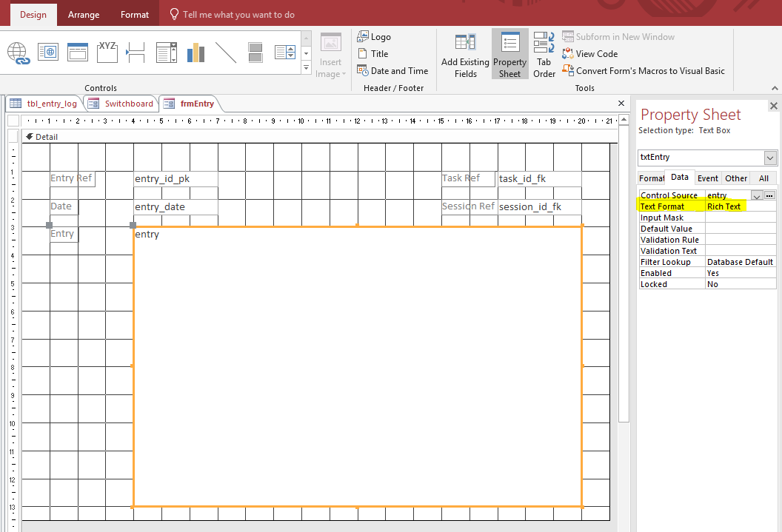Add Date and Time to the form

point(393,70)
